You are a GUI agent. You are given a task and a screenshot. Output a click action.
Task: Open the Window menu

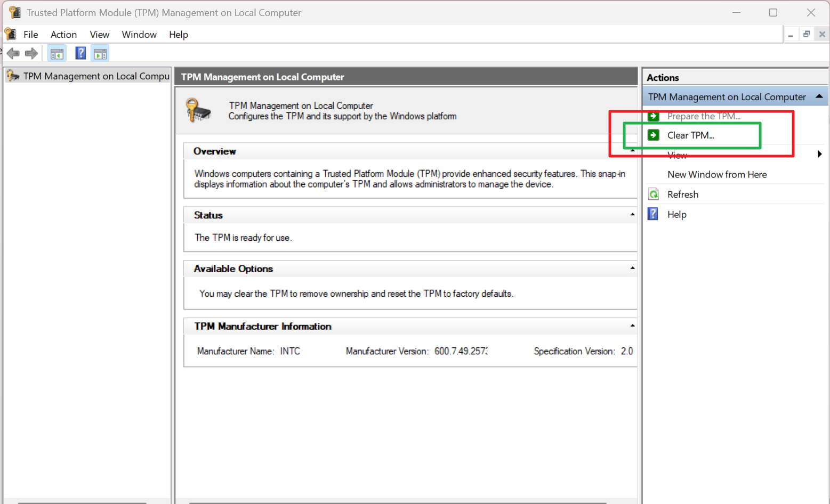[x=139, y=34]
